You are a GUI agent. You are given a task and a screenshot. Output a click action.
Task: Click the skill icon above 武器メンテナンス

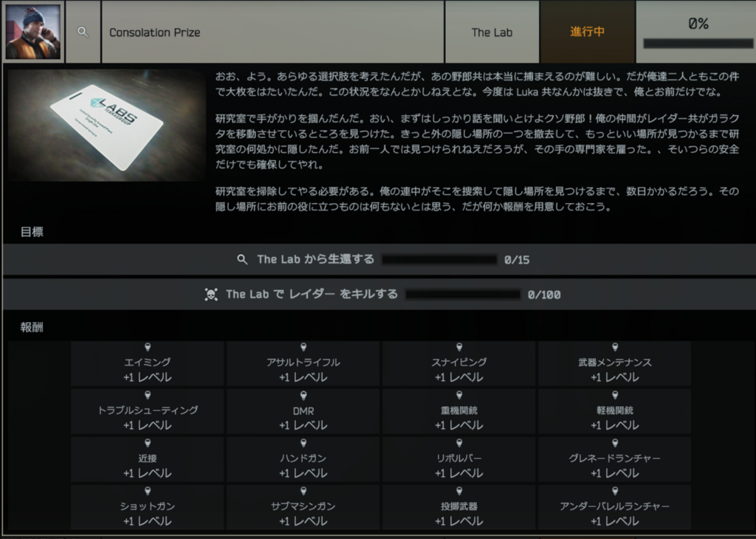point(615,347)
